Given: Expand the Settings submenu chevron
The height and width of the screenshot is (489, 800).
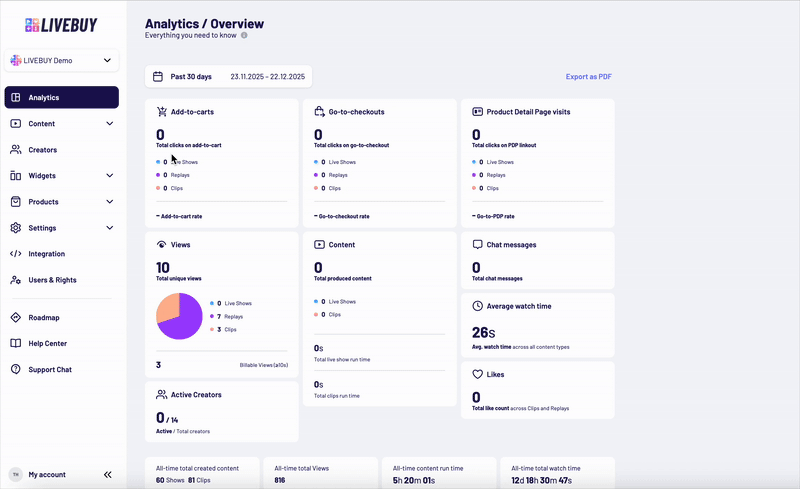Looking at the screenshot, I should (109, 228).
